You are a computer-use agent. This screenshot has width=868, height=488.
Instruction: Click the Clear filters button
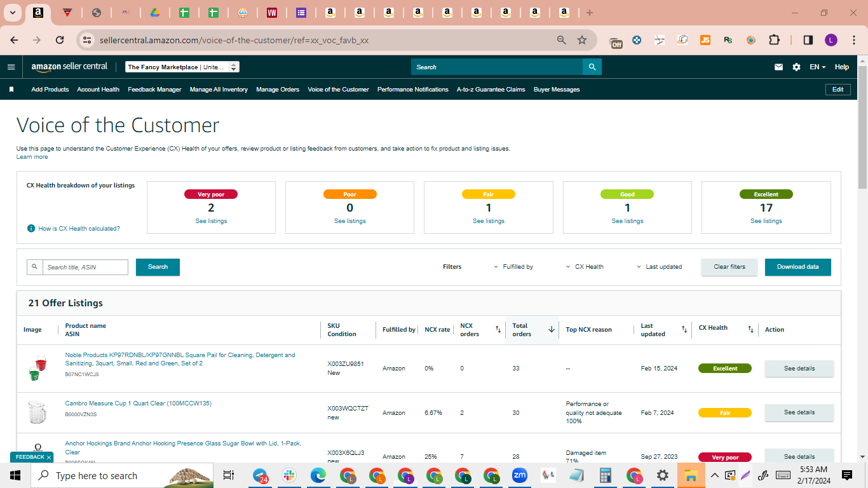coord(729,267)
